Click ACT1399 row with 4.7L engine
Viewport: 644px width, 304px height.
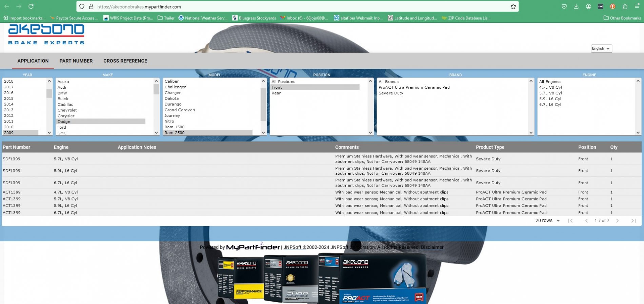[322, 192]
